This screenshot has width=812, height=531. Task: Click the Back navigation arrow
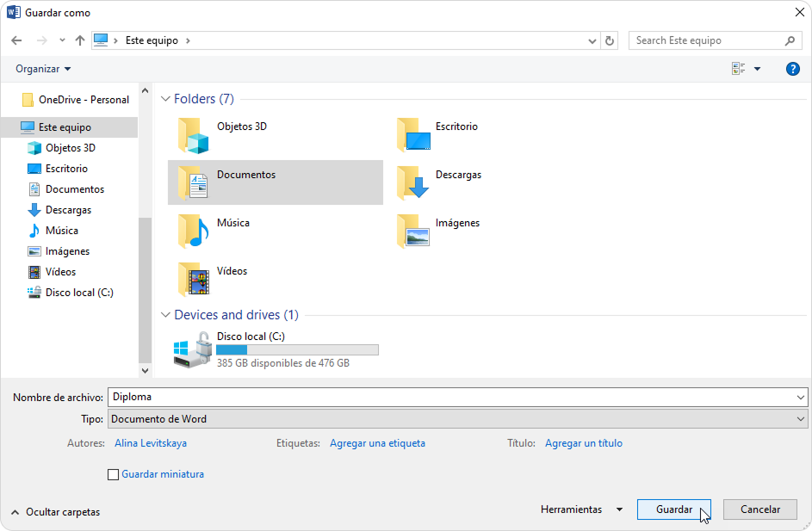16,40
